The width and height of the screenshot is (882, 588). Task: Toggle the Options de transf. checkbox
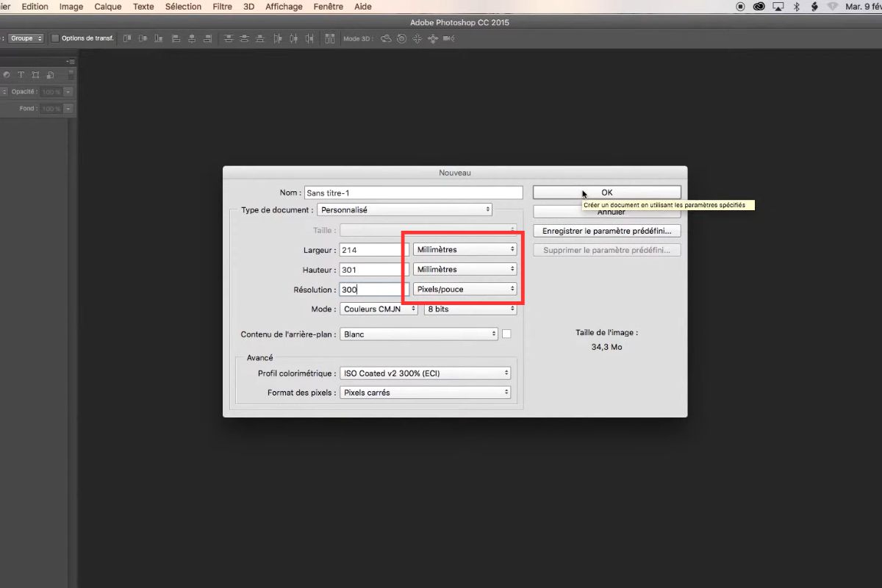pos(54,38)
